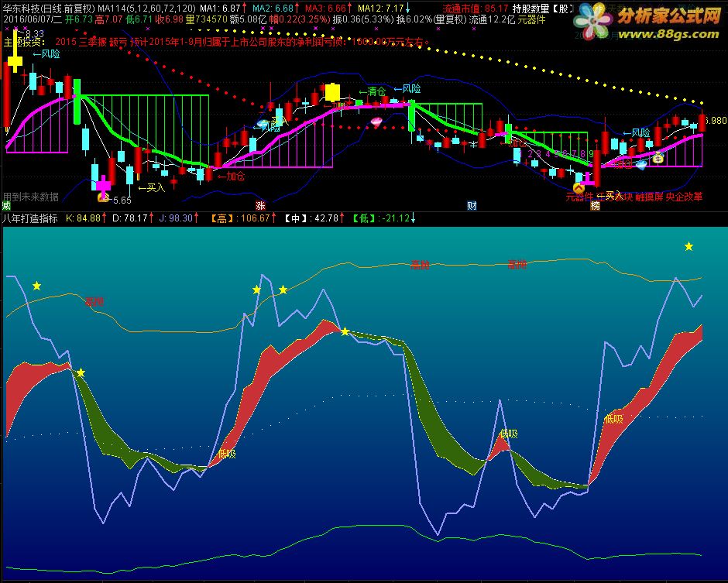This screenshot has height=583, width=728.
Task: Open the 榜 info marker on the time axis
Action: tap(595, 205)
